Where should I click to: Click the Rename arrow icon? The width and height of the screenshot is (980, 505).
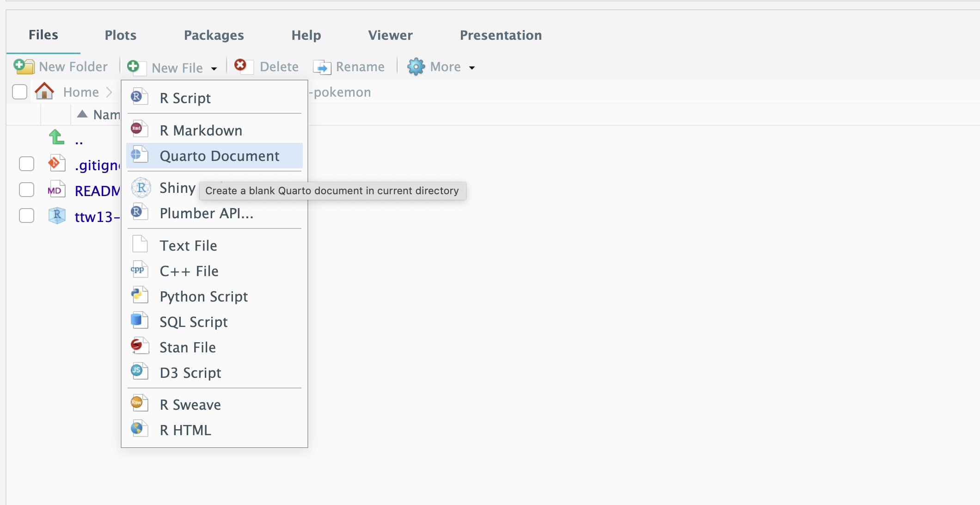(322, 68)
